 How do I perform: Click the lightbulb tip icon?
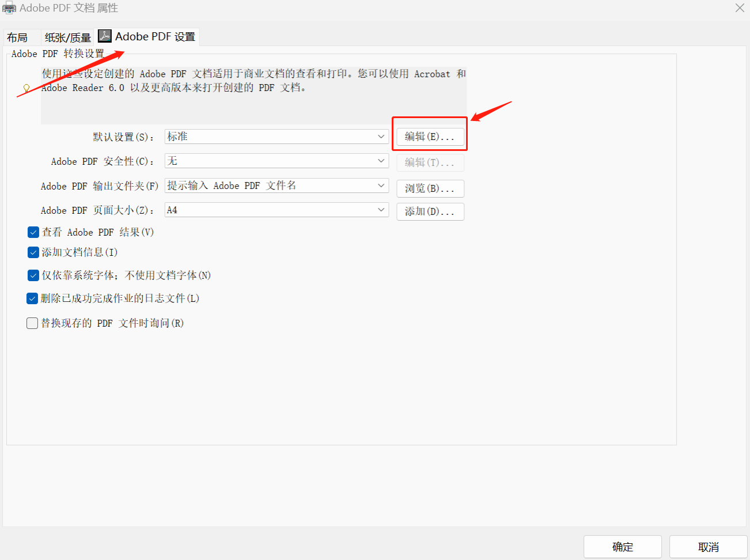[x=26, y=89]
